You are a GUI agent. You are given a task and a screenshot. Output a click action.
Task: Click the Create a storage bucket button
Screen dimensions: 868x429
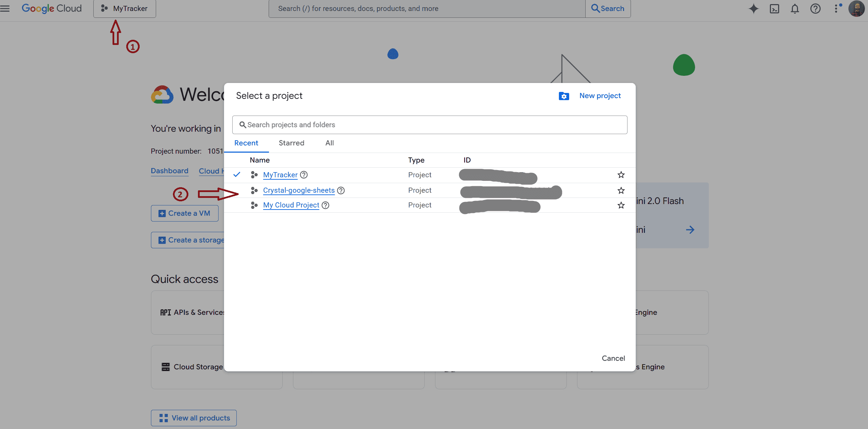tap(188, 240)
